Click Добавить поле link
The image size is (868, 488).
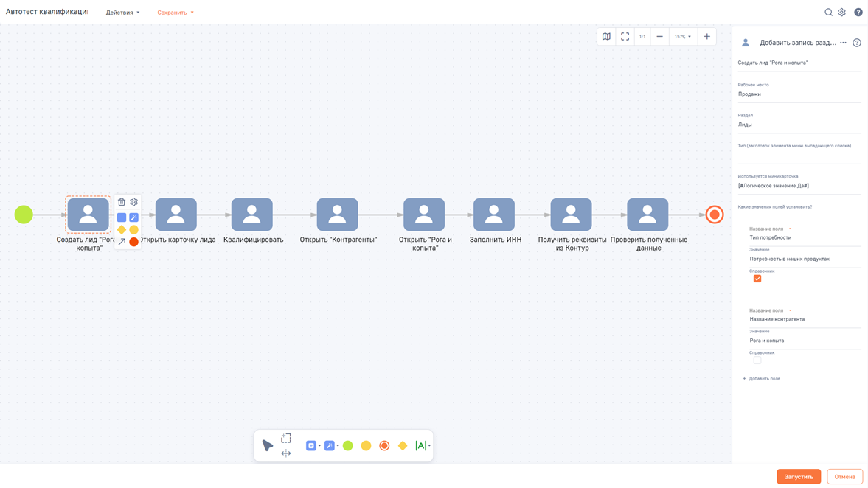click(x=761, y=379)
